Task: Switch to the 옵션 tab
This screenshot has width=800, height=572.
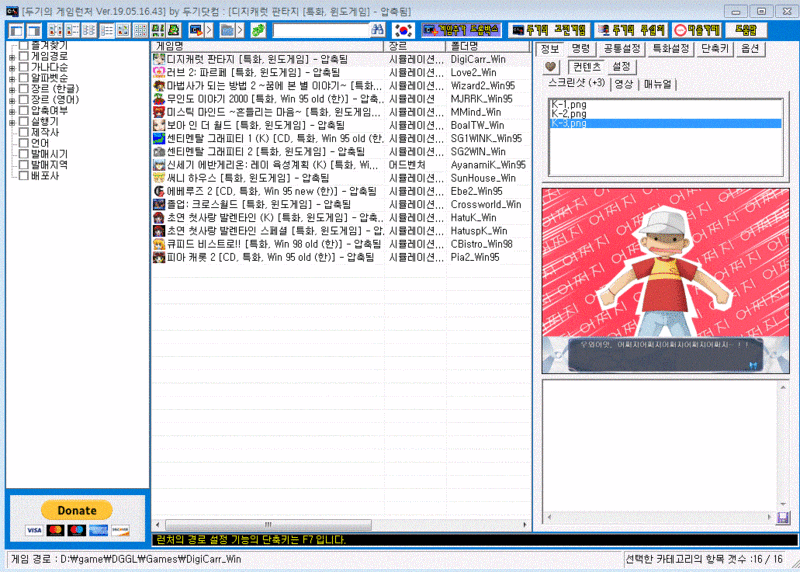Action: click(x=750, y=48)
